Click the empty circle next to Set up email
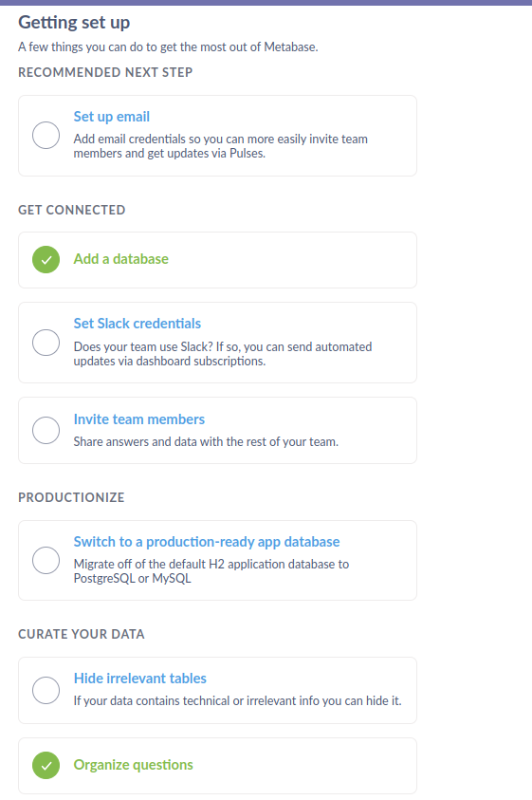532x800 pixels. point(46,135)
